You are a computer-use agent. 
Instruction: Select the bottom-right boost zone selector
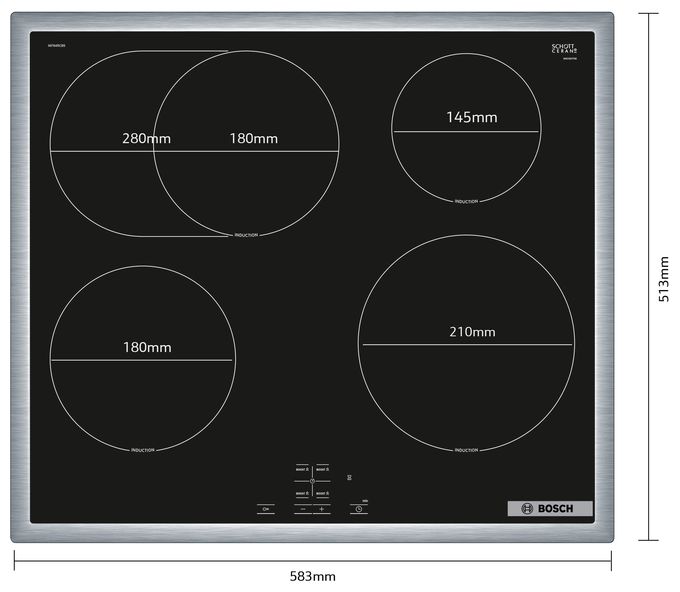coord(322,494)
